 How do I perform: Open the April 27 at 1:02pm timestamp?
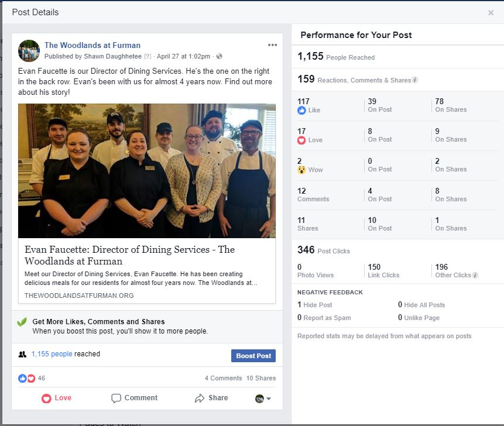point(183,56)
